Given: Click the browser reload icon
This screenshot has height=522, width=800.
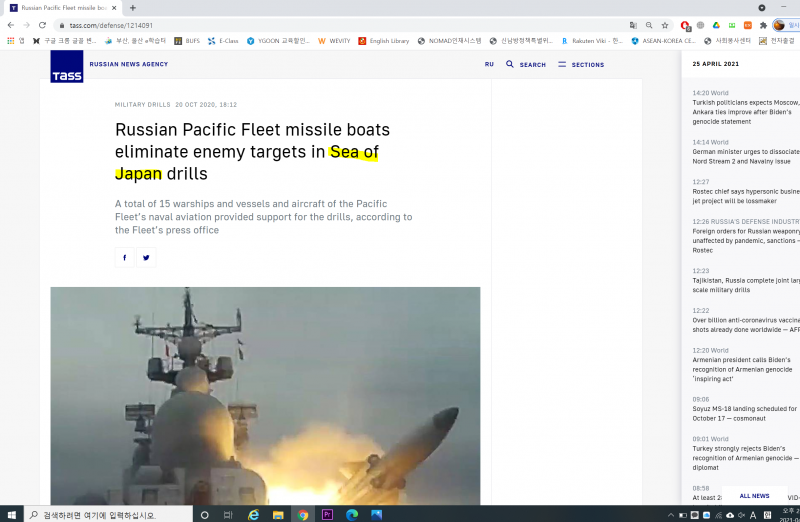Looking at the screenshot, I should click(x=42, y=25).
